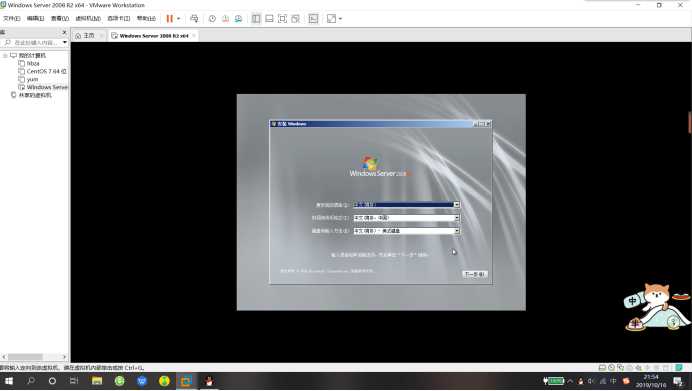Click the VMware status bar CD/DVD icon

[x=611, y=367]
